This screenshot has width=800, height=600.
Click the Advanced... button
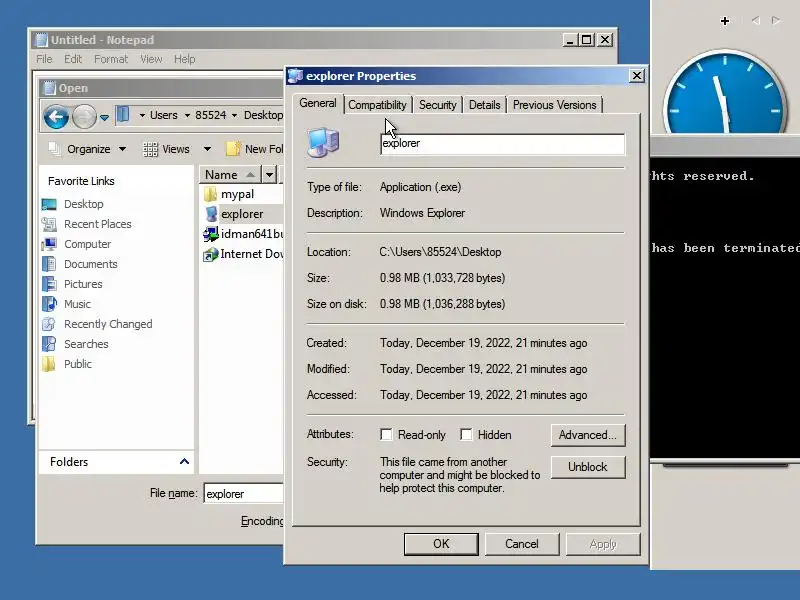[588, 435]
